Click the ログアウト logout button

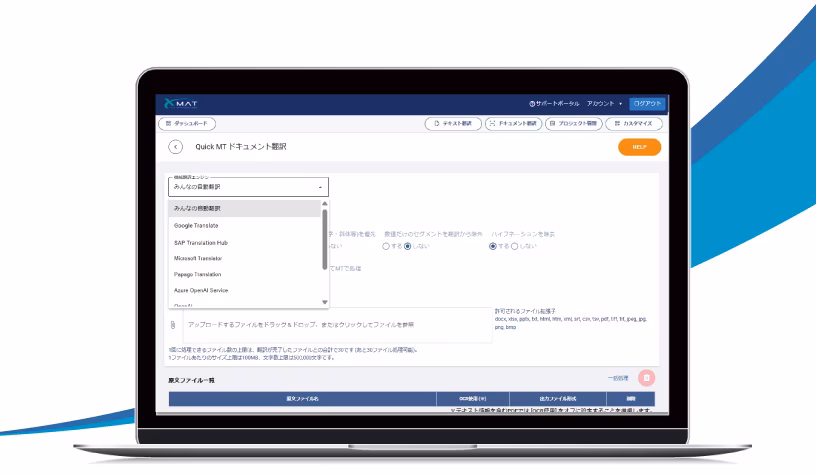(647, 104)
